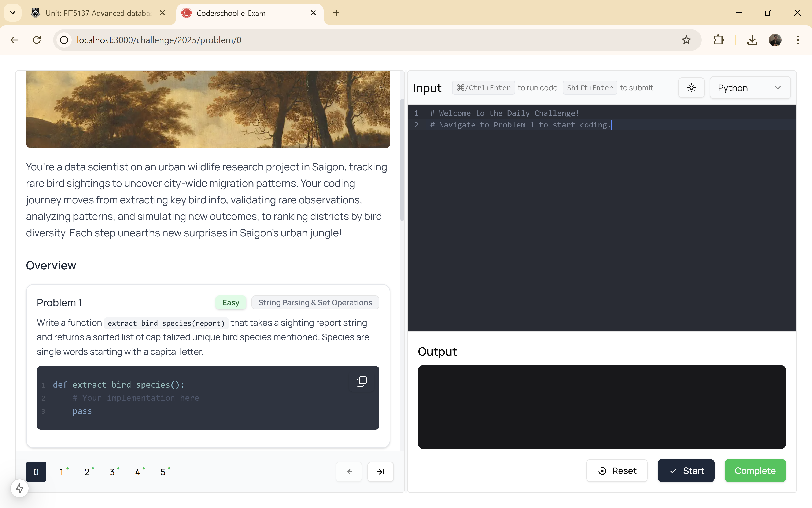Open the tab search dropdown chevron
Viewport: 812px width, 508px height.
pos(13,13)
